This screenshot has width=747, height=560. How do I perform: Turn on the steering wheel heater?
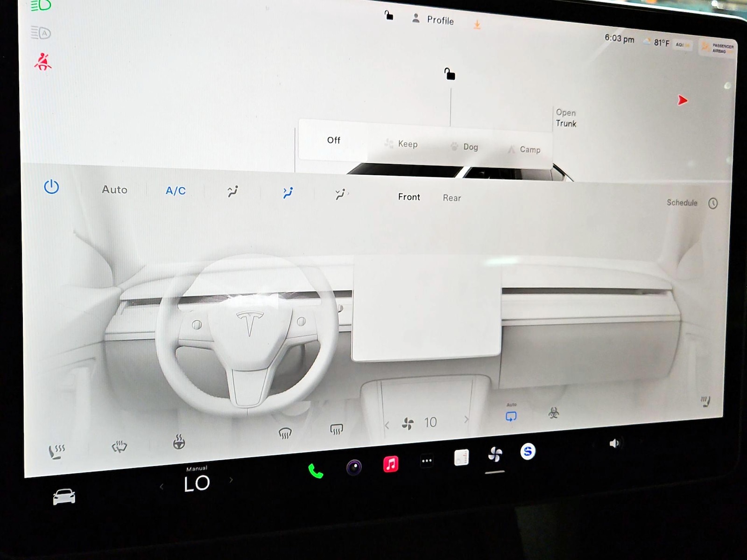179,441
